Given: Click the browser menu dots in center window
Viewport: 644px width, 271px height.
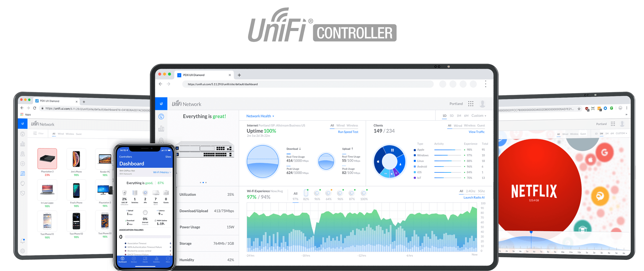Looking at the screenshot, I should (x=485, y=84).
